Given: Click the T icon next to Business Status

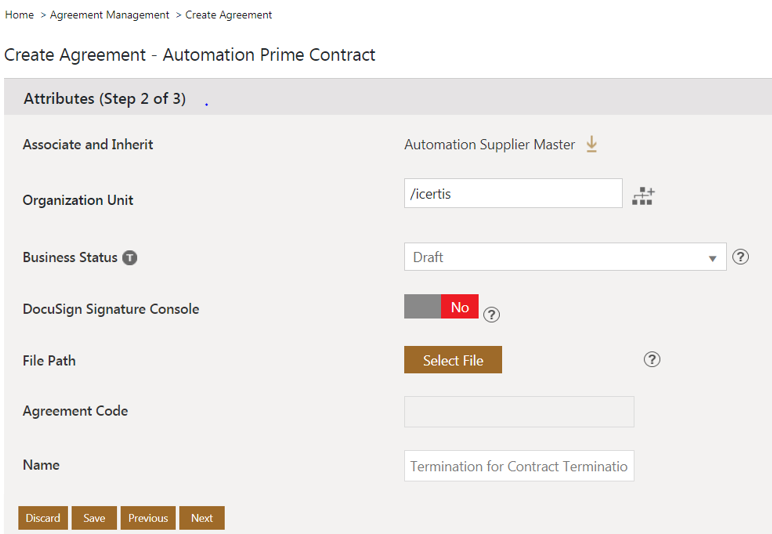Looking at the screenshot, I should (130, 258).
